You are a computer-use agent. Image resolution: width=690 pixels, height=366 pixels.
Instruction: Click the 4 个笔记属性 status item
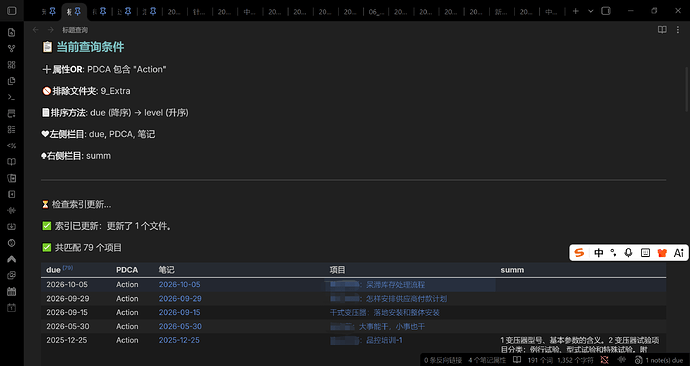click(x=487, y=360)
